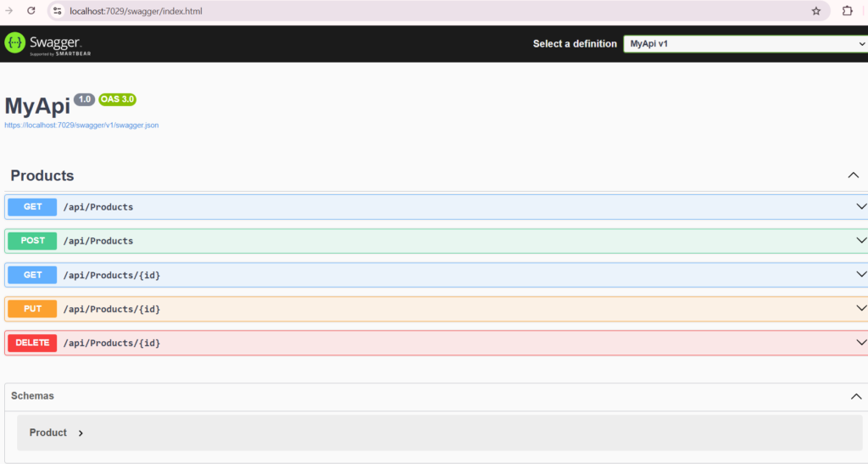Screen dimensions: 868x464
Task: Open the browser extensions puzzle icon
Action: (847, 10)
